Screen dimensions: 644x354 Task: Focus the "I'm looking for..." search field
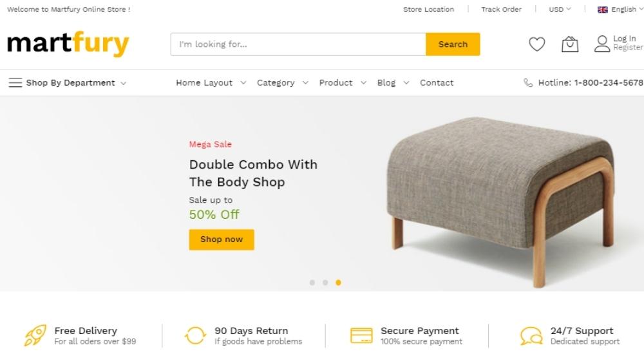tap(298, 44)
